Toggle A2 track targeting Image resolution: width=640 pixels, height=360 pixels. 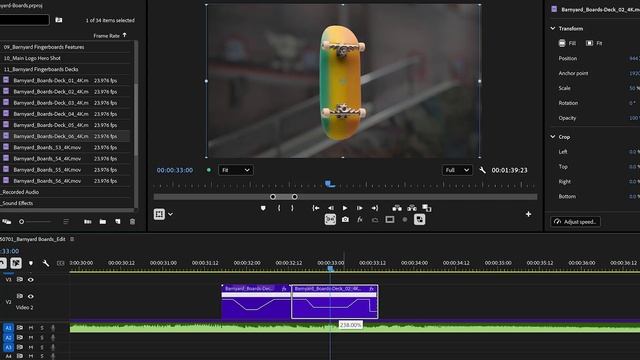pos(8,338)
